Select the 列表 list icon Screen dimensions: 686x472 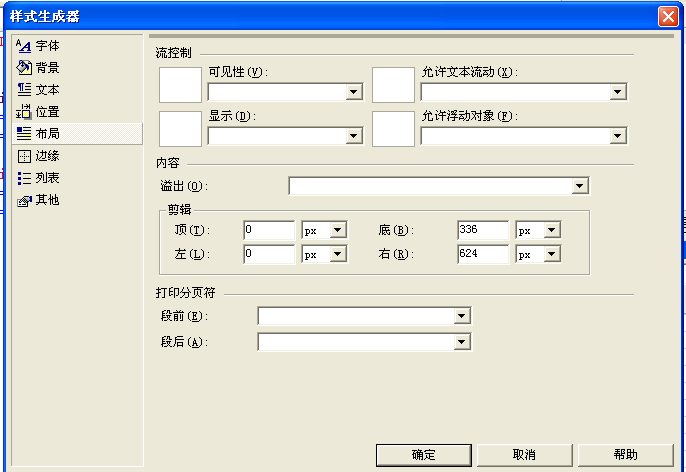pyautogui.click(x=24, y=178)
